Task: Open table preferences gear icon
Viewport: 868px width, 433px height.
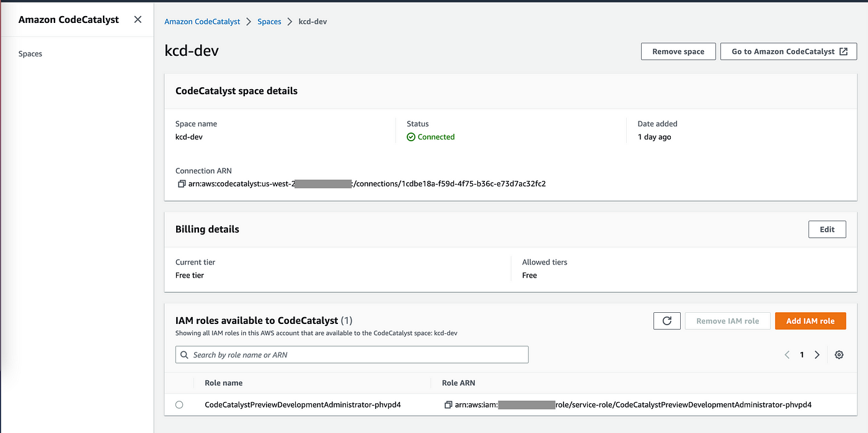Action: click(x=839, y=355)
